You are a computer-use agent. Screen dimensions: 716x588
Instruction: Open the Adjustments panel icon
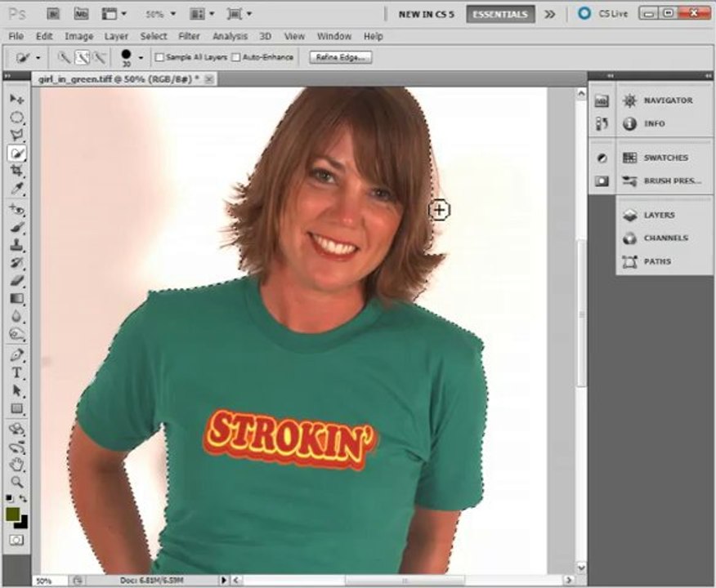[602, 158]
